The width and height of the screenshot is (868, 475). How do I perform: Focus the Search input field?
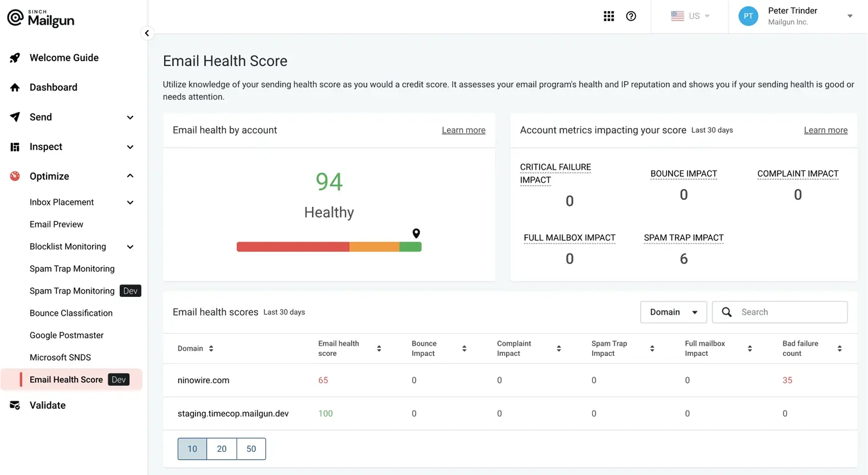tap(780, 312)
